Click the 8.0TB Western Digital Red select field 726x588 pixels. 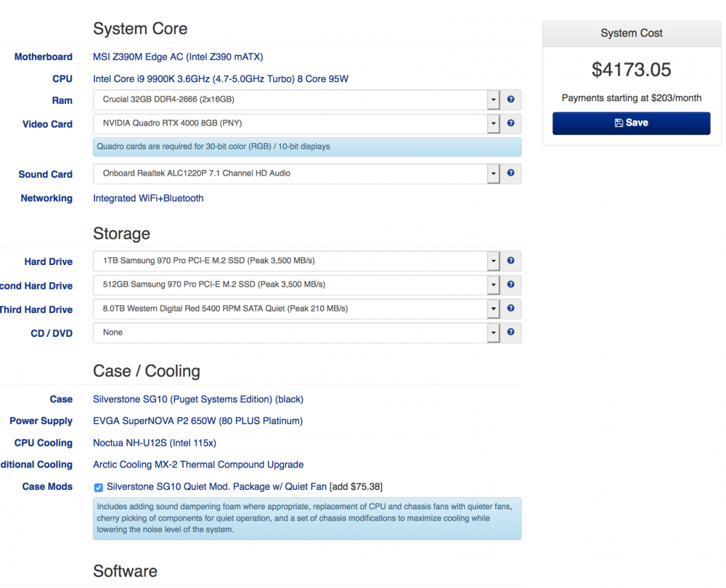click(296, 309)
